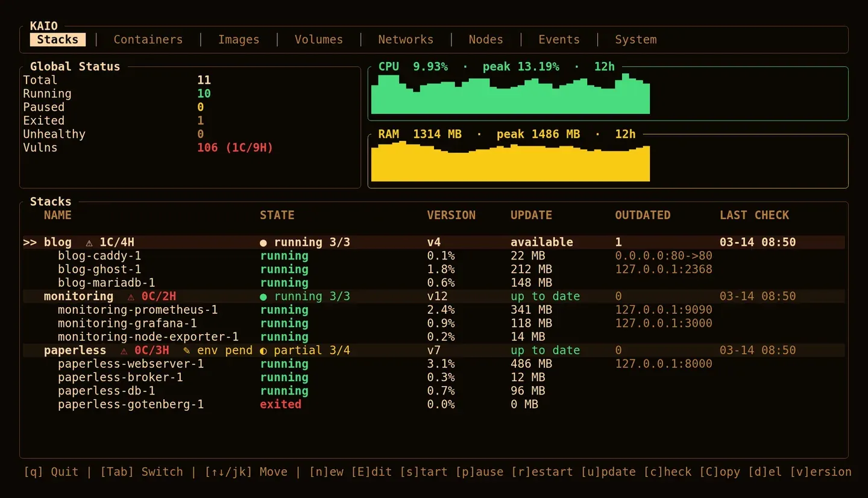Select the blog-ghost-1 container row
This screenshot has height=498, width=868.
(x=434, y=270)
